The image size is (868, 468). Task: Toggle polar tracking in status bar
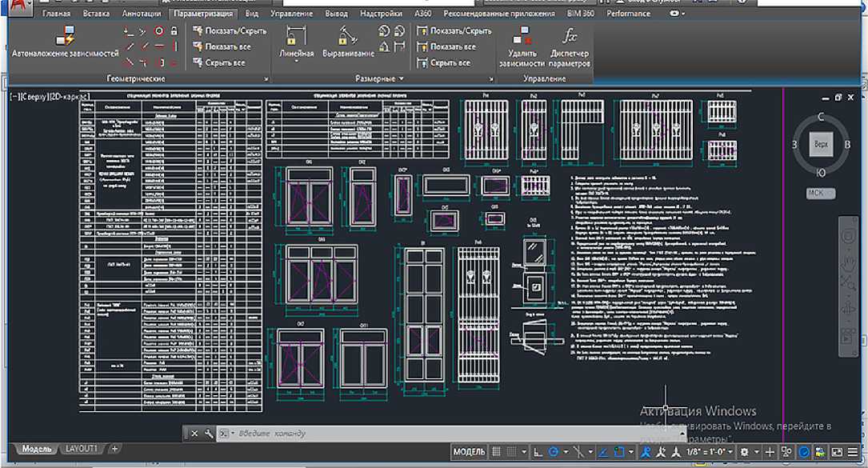pyautogui.click(x=554, y=452)
